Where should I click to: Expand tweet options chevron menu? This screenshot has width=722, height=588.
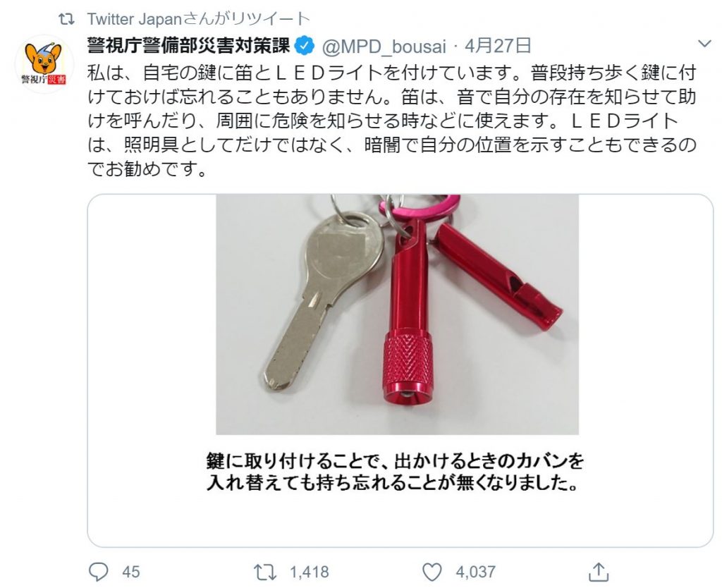point(704,44)
